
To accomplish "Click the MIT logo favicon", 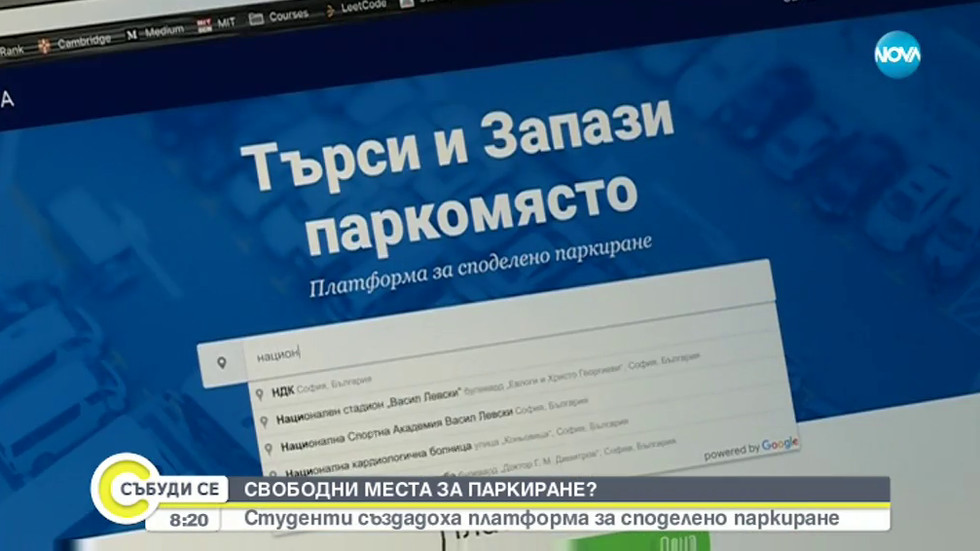I will click(204, 26).
